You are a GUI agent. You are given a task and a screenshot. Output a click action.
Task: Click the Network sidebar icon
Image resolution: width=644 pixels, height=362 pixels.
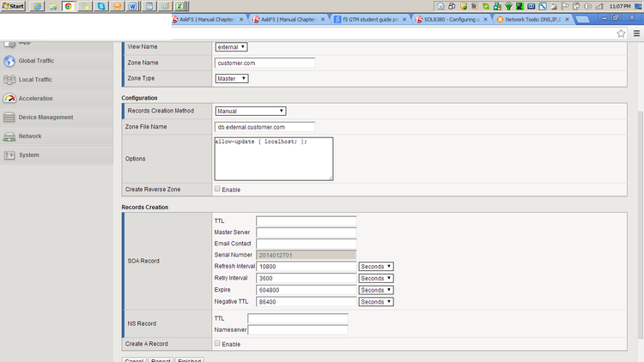(x=10, y=136)
